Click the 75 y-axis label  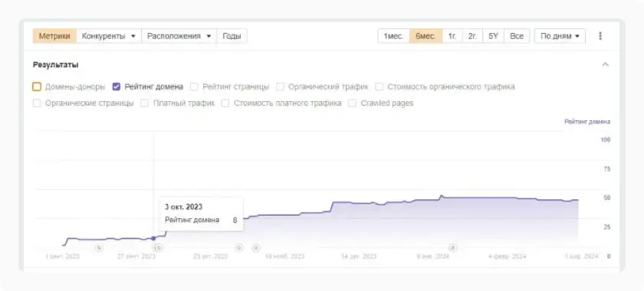(x=606, y=168)
